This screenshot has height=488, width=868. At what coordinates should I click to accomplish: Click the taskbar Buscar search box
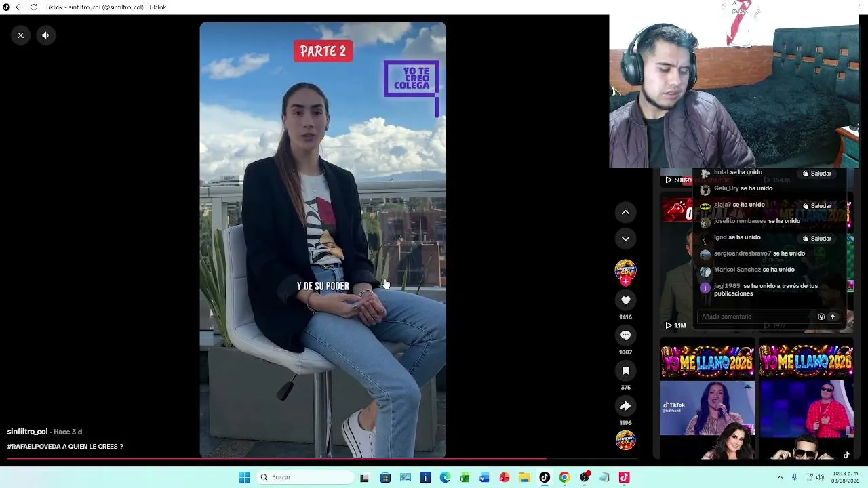tap(306, 478)
